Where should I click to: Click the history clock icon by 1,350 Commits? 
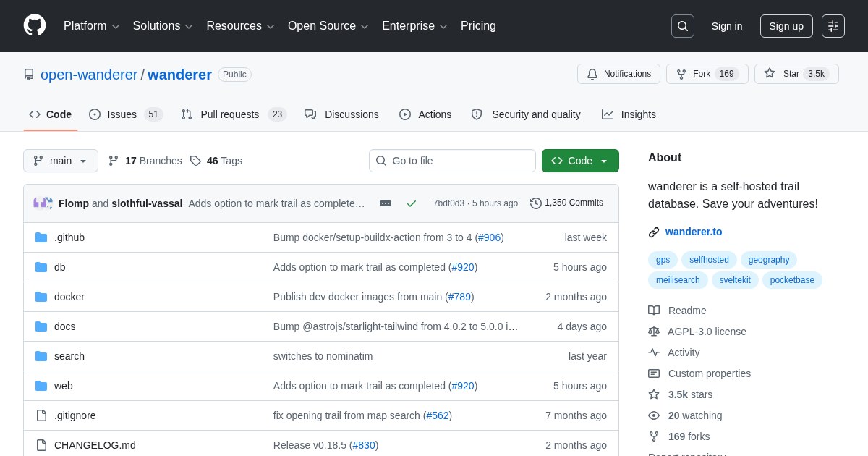[536, 203]
